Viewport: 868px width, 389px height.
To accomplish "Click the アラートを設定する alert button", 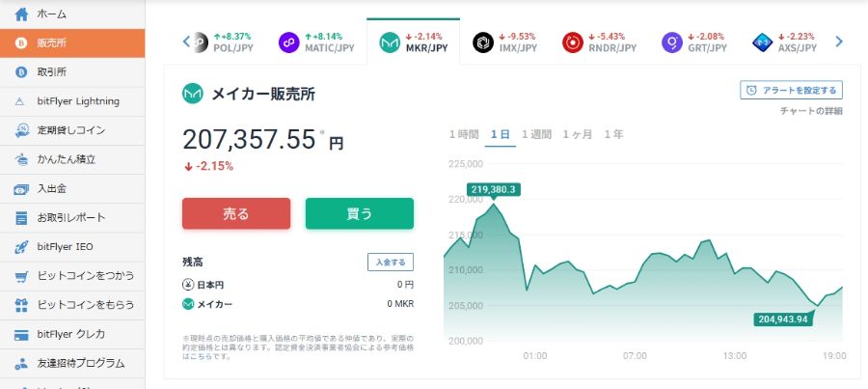I will (791, 91).
